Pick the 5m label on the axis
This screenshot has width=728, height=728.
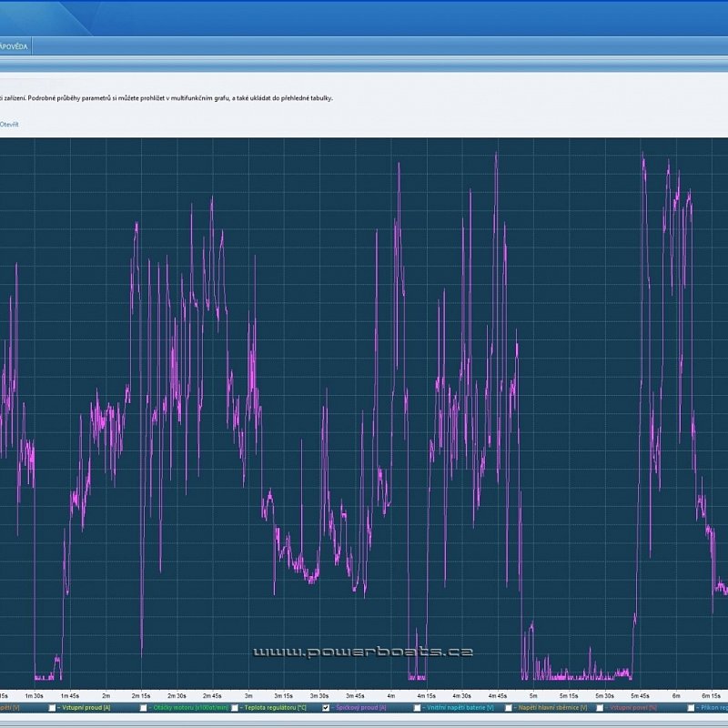[x=533, y=694]
